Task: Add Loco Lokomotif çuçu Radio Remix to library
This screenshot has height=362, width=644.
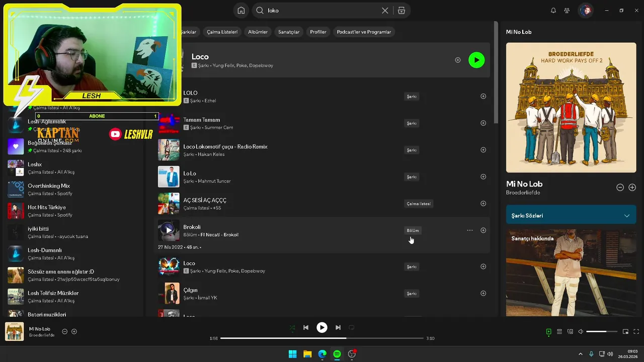Action: (484, 150)
